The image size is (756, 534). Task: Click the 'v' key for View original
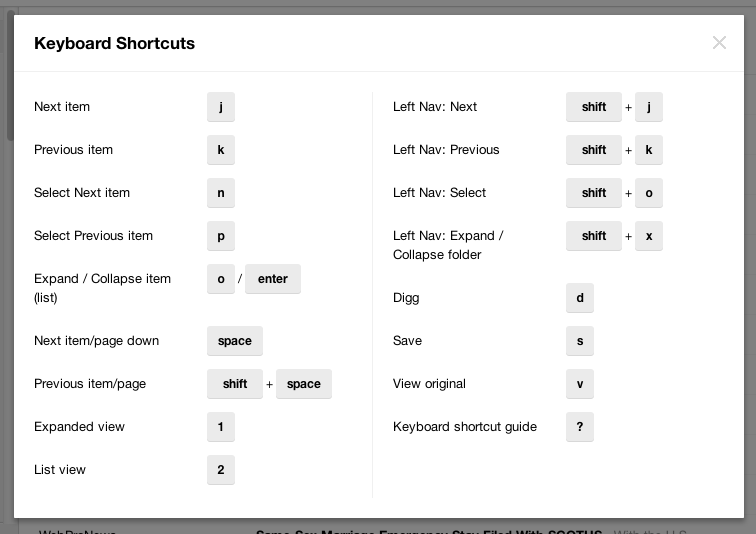[579, 384]
